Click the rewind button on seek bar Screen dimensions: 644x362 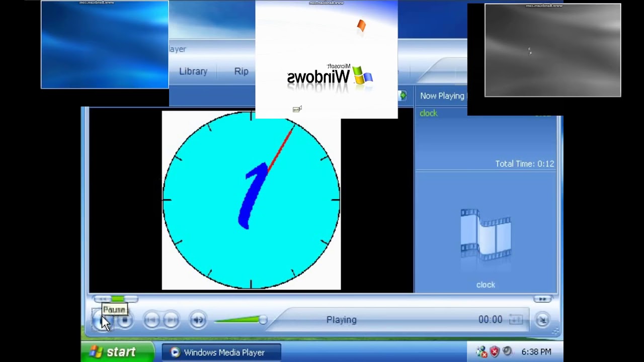pyautogui.click(x=103, y=299)
